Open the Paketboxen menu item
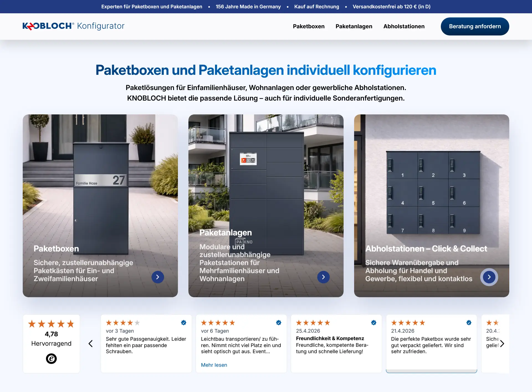 309,26
